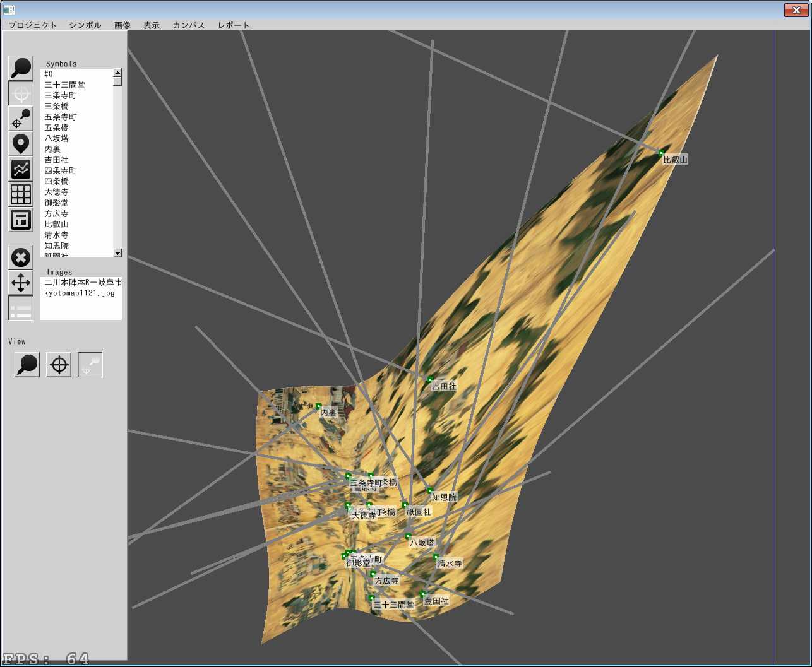Open the カンバス menu
The height and width of the screenshot is (667, 812).
pyautogui.click(x=189, y=25)
